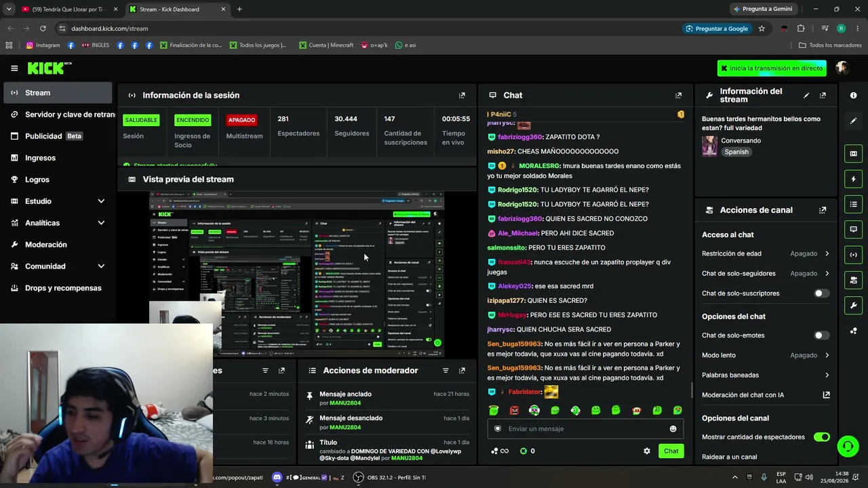Open the emoji picker in the message box
The height and width of the screenshot is (488, 868).
point(673,428)
